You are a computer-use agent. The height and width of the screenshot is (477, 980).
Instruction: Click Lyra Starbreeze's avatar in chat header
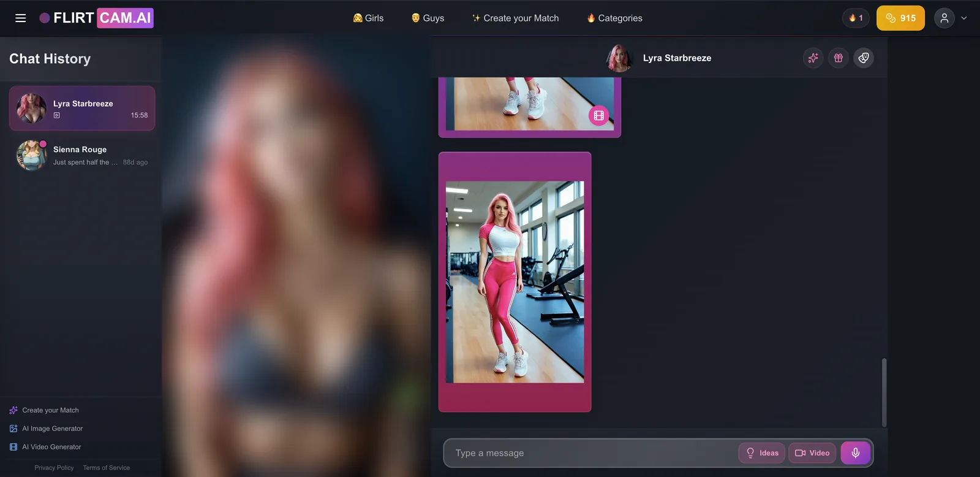(619, 58)
